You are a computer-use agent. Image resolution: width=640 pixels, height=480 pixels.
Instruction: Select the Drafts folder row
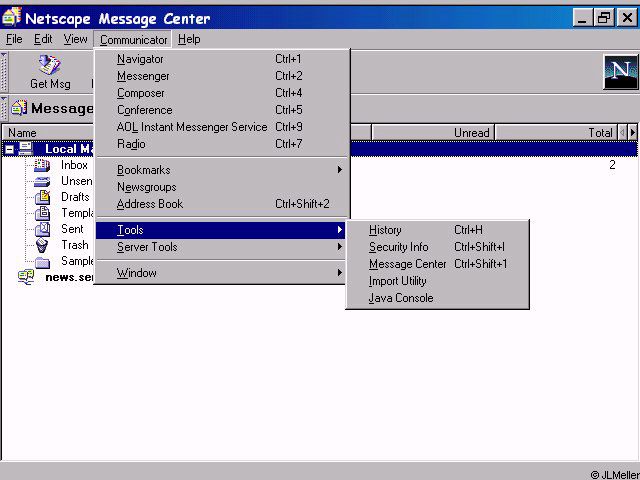coord(320,197)
